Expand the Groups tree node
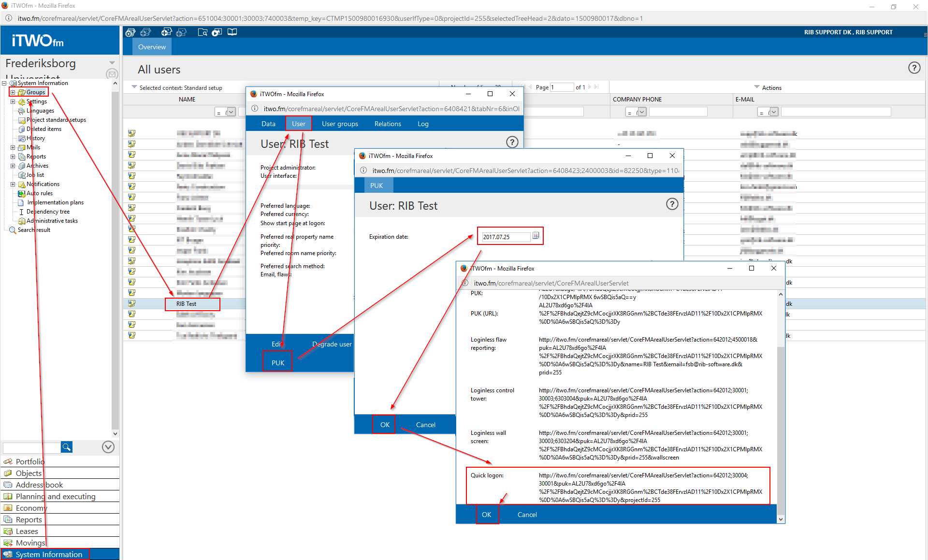Image resolution: width=928 pixels, height=560 pixels. 13,92
